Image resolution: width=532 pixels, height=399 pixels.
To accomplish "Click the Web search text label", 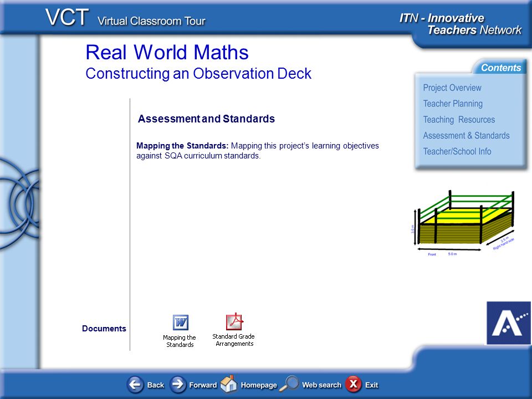I will click(x=321, y=385).
